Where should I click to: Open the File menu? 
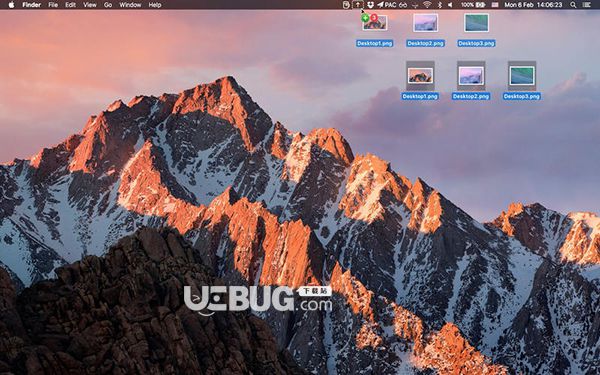click(x=53, y=5)
